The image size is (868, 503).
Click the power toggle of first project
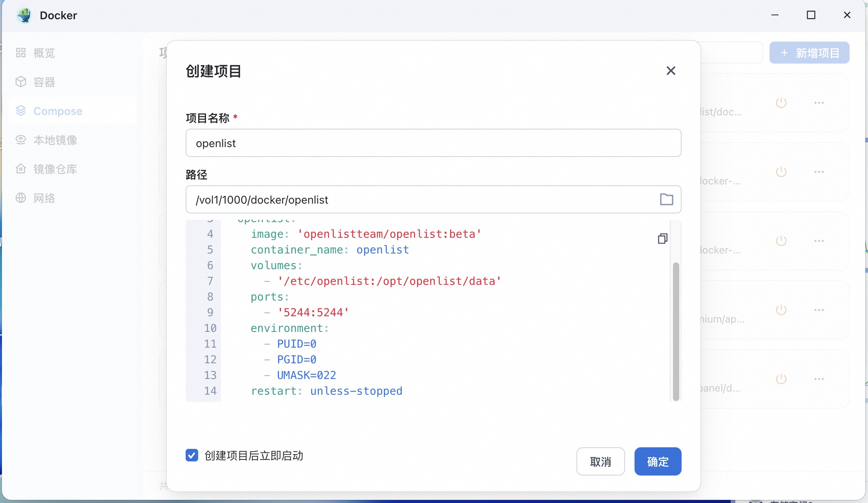(x=781, y=103)
